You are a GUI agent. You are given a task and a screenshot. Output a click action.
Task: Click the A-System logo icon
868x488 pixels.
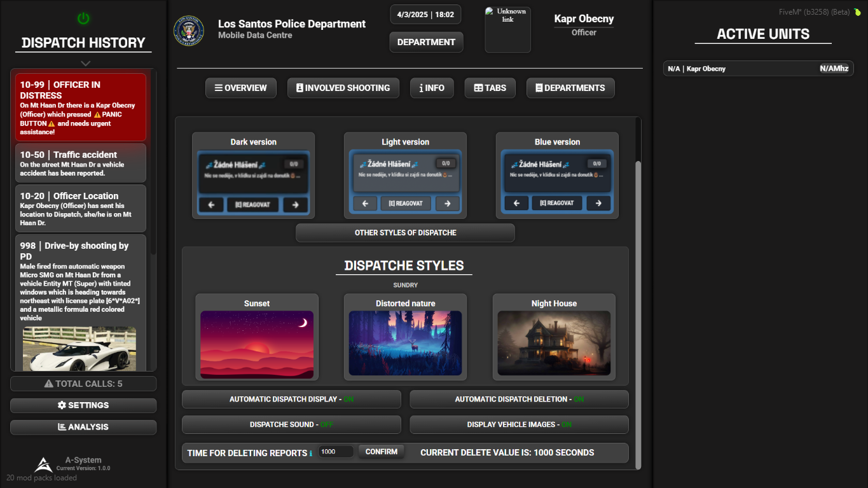click(x=43, y=464)
